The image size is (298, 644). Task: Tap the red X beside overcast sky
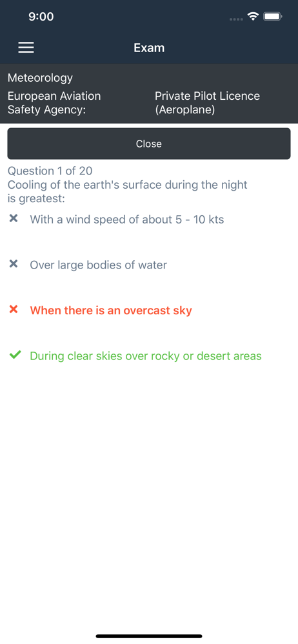tap(14, 309)
